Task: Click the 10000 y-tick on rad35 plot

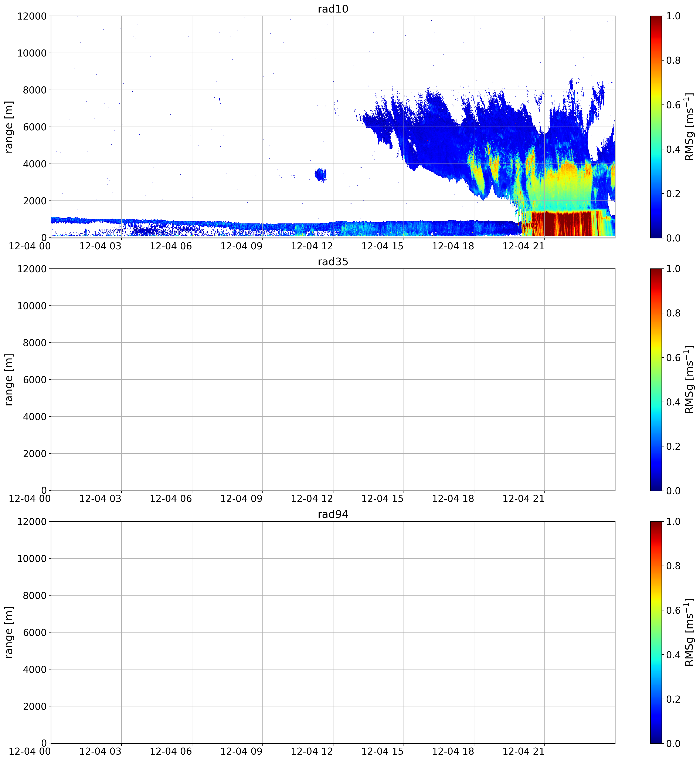Action: point(32,306)
